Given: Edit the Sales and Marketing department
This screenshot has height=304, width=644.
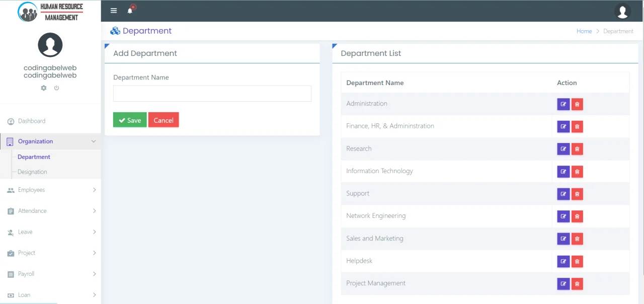Looking at the screenshot, I should point(563,239).
